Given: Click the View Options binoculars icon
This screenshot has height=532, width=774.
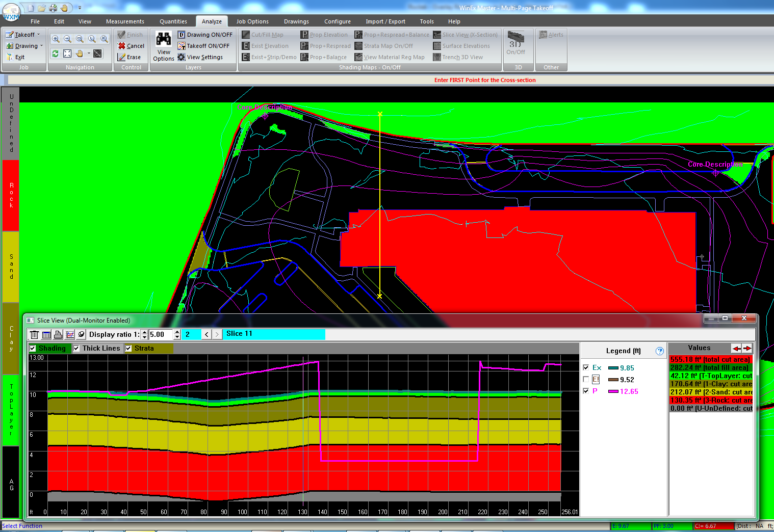Looking at the screenshot, I should pyautogui.click(x=163, y=40).
